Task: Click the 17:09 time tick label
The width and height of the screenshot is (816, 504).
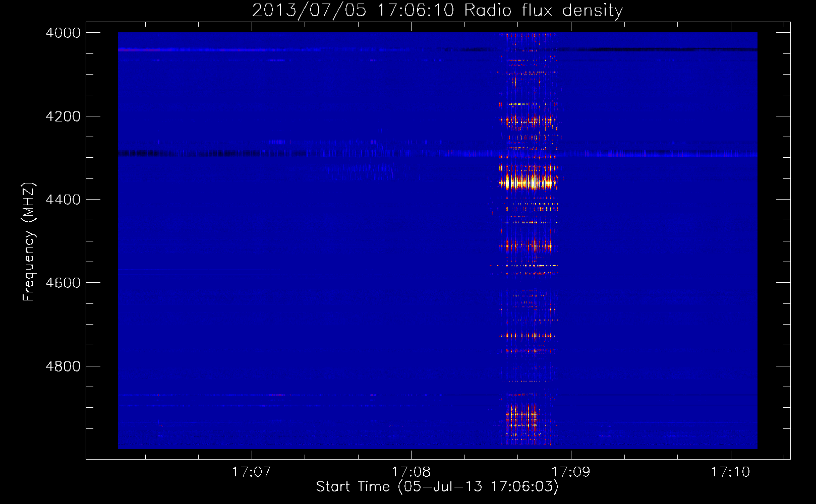Action: coord(571,472)
